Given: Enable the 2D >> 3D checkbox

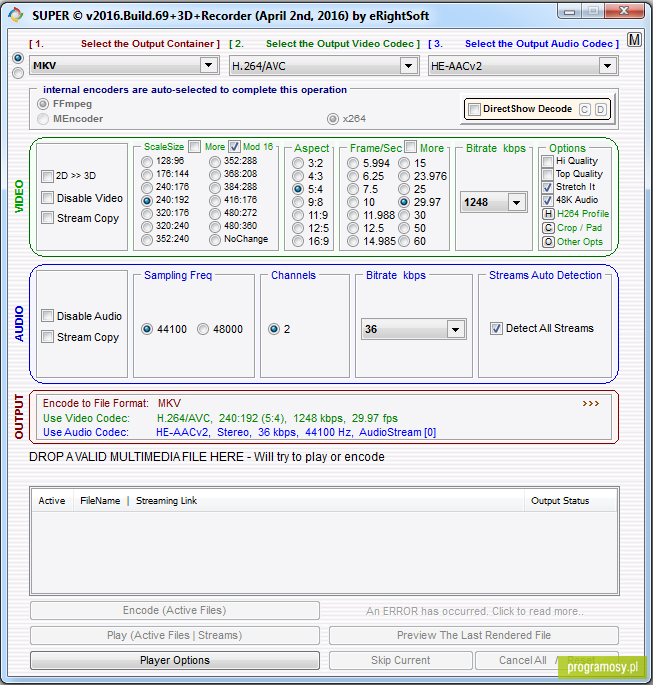Looking at the screenshot, I should [x=47, y=176].
